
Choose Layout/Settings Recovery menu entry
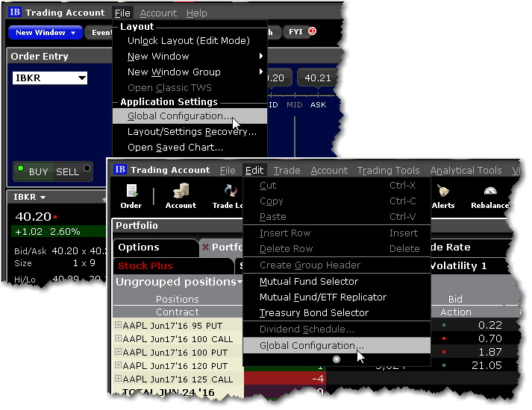point(190,131)
